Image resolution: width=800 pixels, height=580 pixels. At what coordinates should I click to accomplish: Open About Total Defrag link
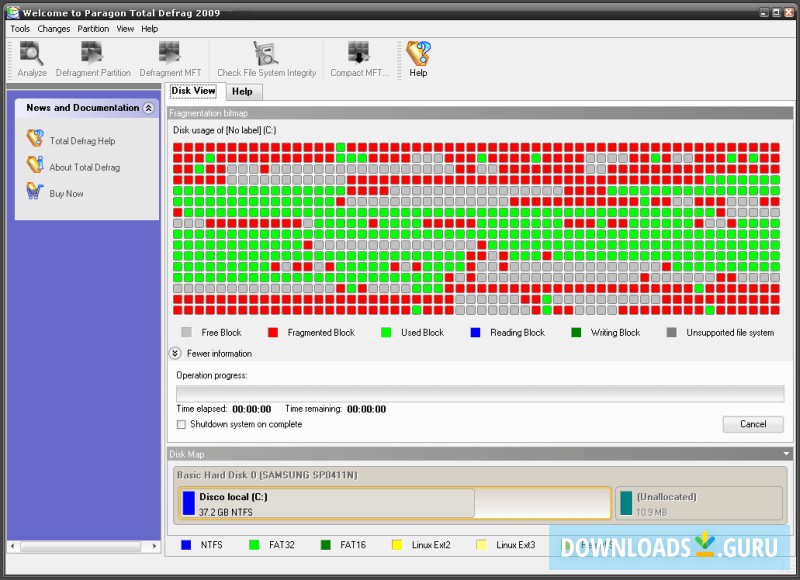tap(85, 167)
